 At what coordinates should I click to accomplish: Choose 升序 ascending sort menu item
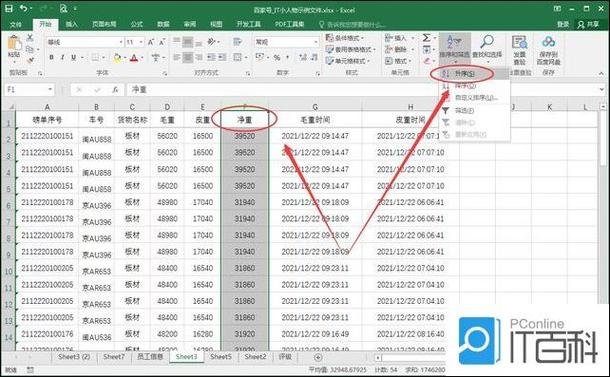[474, 74]
